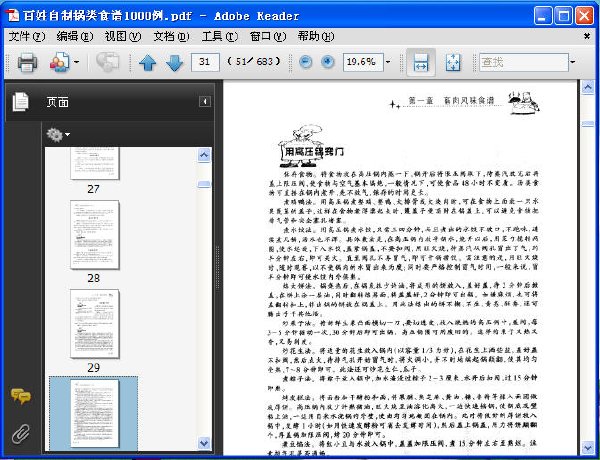This screenshot has width=600, height=460.
Task: Click the navigation pane splitter grip
Action: [x=218, y=268]
